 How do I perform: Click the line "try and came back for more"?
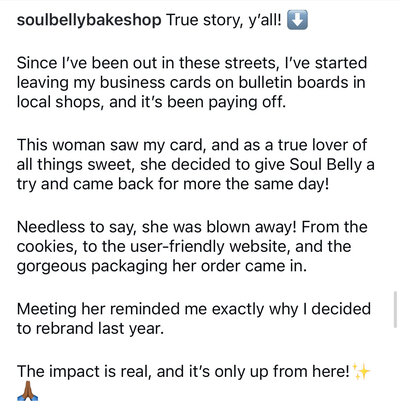pos(173,184)
